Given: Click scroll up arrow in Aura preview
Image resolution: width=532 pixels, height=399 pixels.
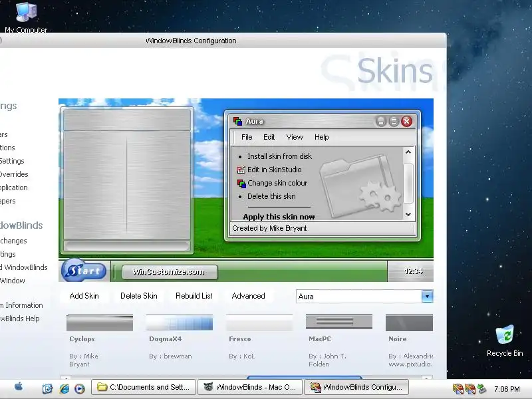Looking at the screenshot, I should (x=408, y=152).
